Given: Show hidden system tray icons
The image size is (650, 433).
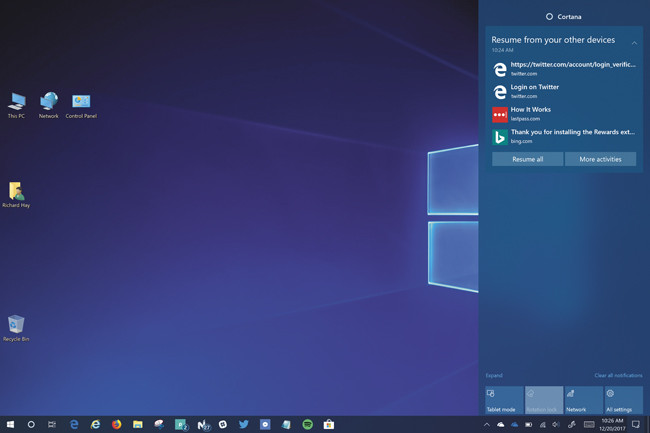Looking at the screenshot, I should point(487,424).
